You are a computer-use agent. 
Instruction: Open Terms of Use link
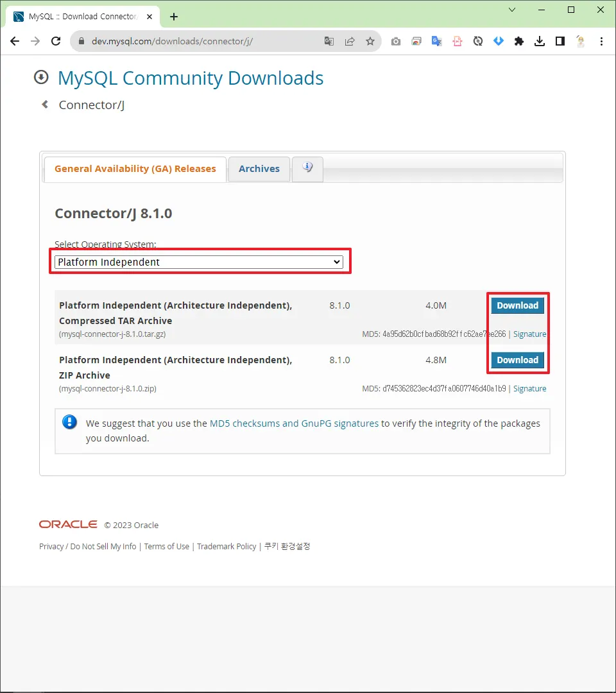[166, 546]
